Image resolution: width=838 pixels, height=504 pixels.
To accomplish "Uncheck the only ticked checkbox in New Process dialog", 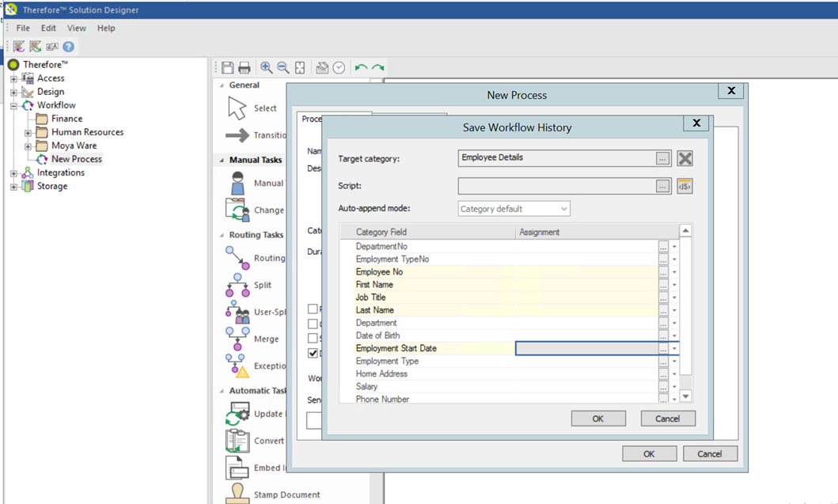I will 313,353.
